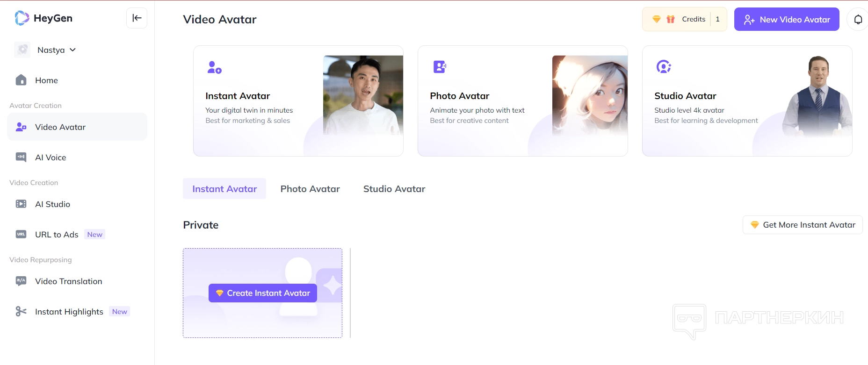Switch to the Photo Avatar tab
This screenshot has width=868, height=365.
(x=310, y=189)
